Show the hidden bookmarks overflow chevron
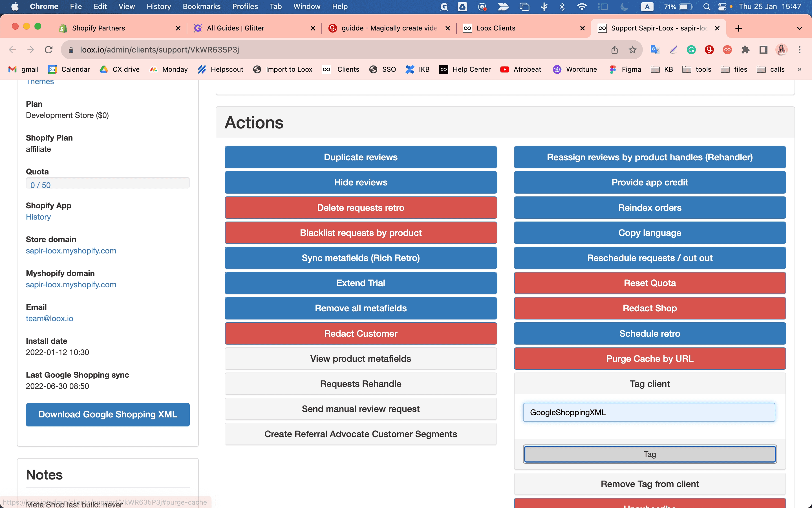The width and height of the screenshot is (812, 508). [x=800, y=69]
